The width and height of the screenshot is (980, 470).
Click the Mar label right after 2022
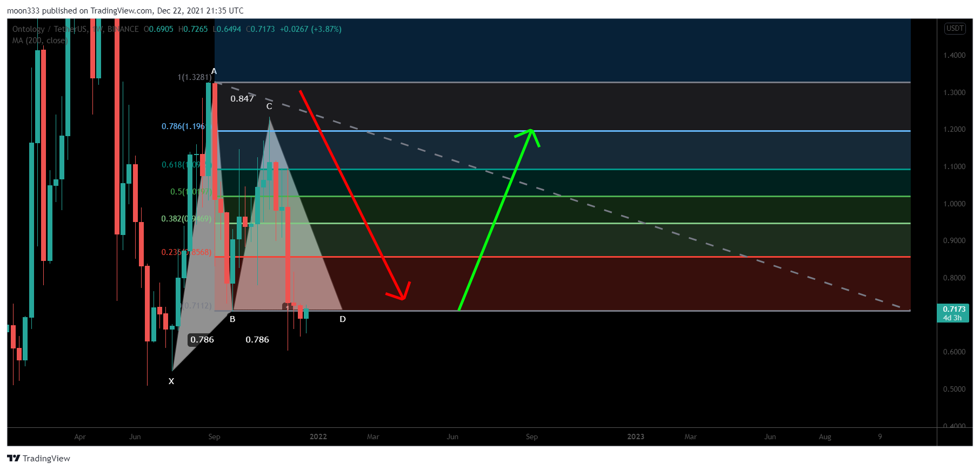(373, 437)
